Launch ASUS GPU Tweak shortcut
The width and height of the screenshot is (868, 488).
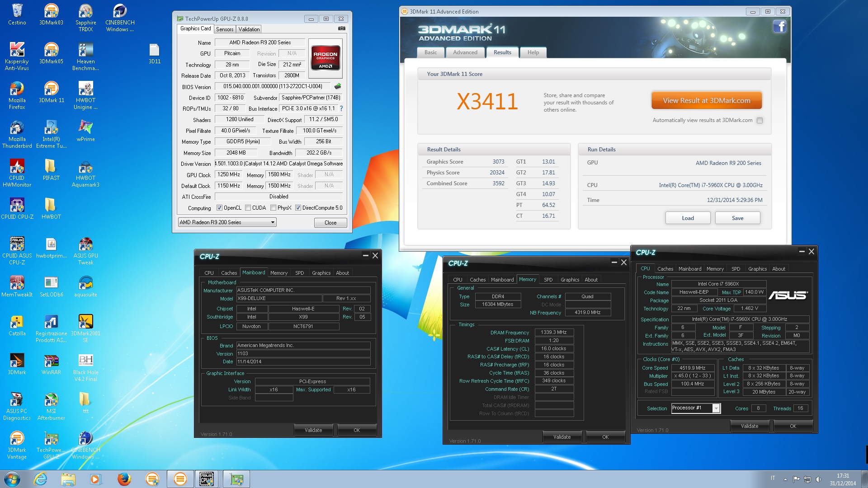tap(85, 251)
